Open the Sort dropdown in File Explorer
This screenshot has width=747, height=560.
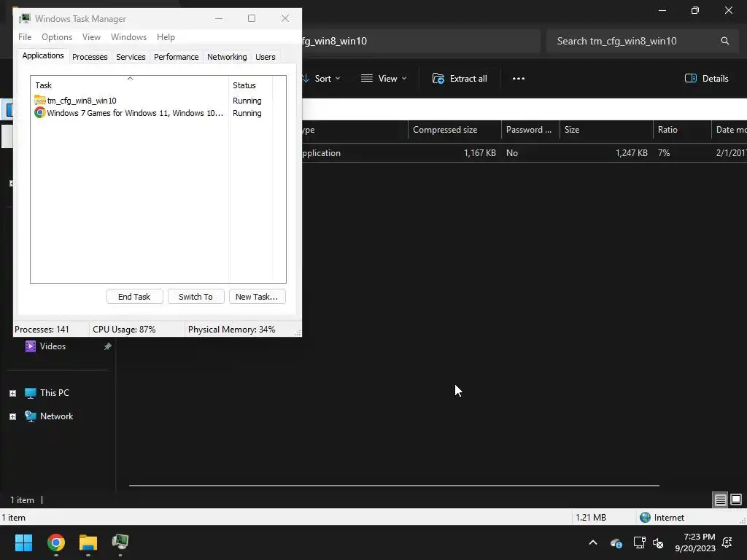pyautogui.click(x=322, y=79)
